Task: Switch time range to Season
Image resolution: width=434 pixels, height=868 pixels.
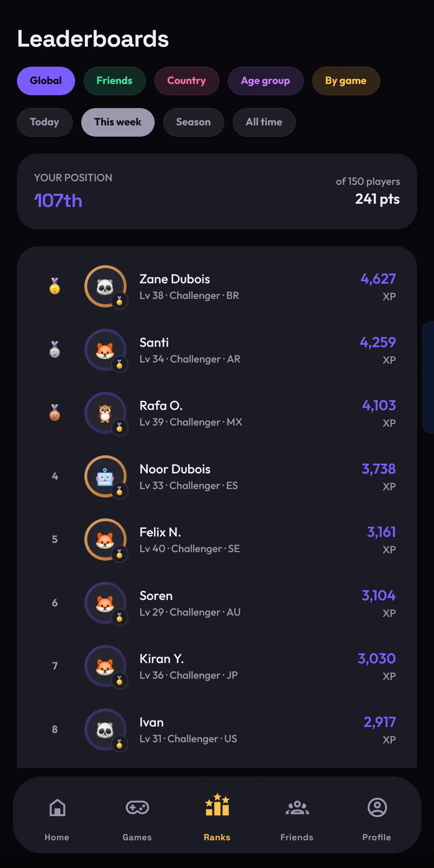Action: [x=193, y=122]
